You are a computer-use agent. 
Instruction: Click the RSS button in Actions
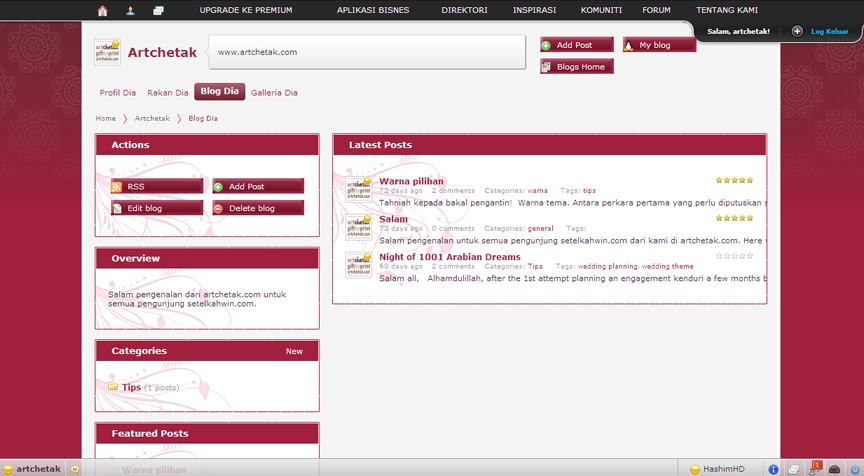point(156,186)
